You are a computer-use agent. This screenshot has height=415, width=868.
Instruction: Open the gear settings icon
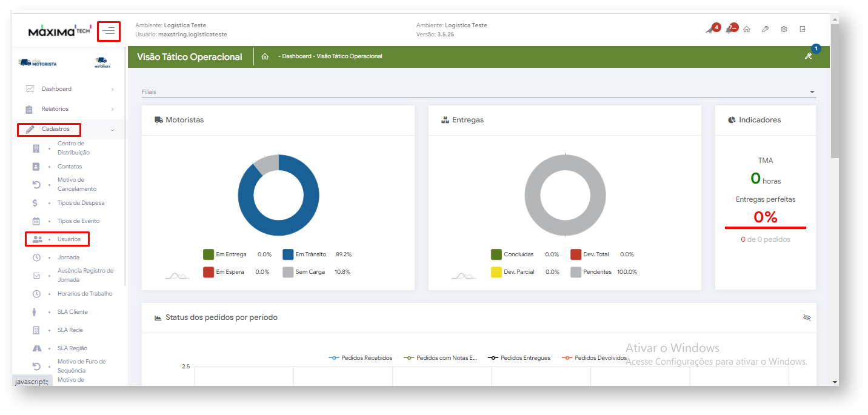click(x=784, y=29)
